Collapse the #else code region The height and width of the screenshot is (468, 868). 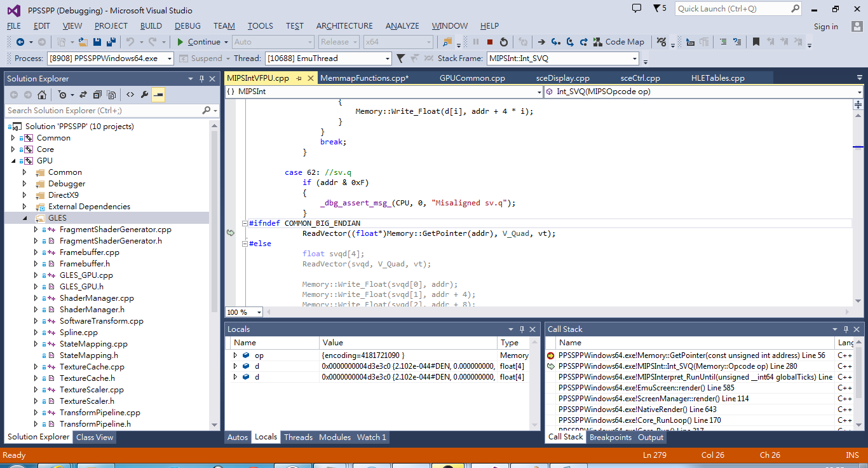[245, 244]
